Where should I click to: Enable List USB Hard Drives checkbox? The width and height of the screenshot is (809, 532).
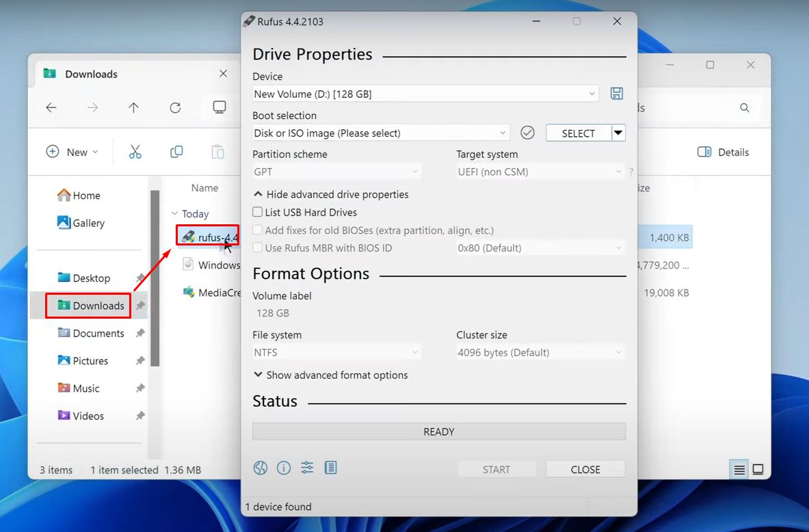tap(257, 212)
